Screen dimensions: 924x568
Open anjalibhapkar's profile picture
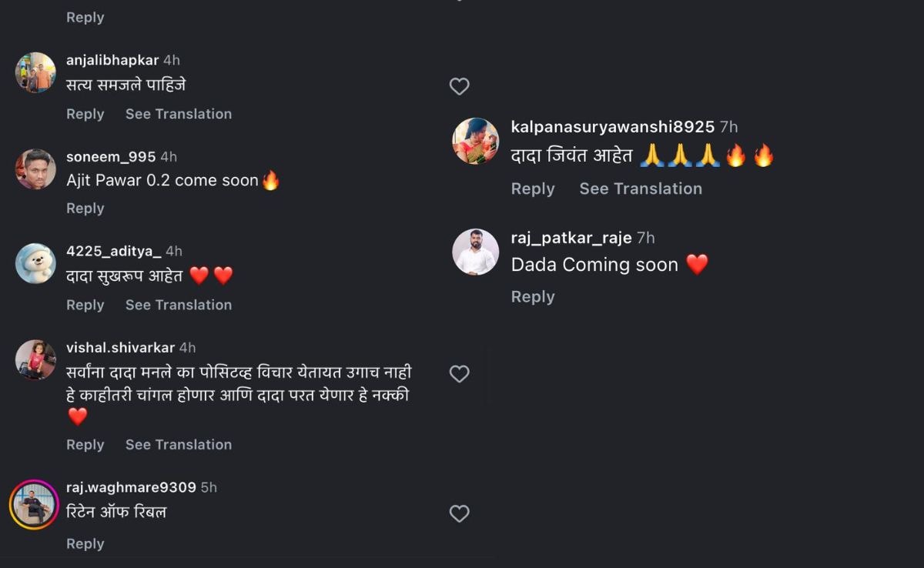35,72
